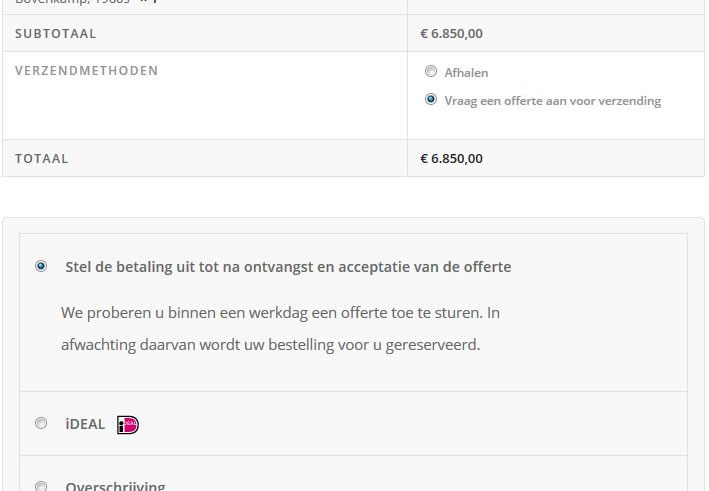Image resolution: width=709 pixels, height=491 pixels.
Task: Select the iDEAL payment radio button
Action: click(41, 423)
